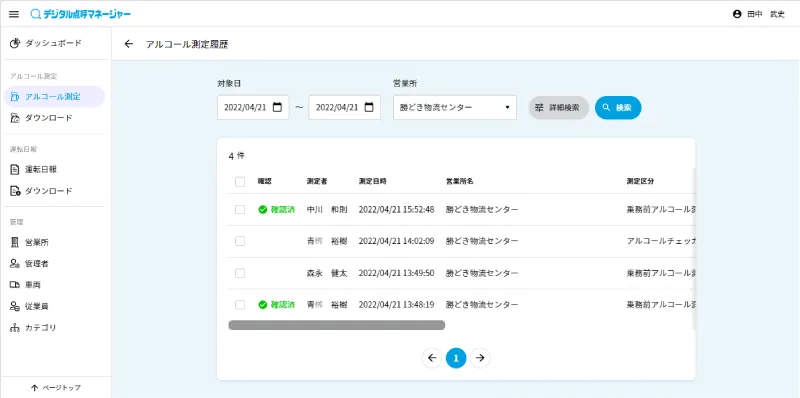800x398 pixels.
Task: Click the name 森永 健太
Action: [327, 273]
